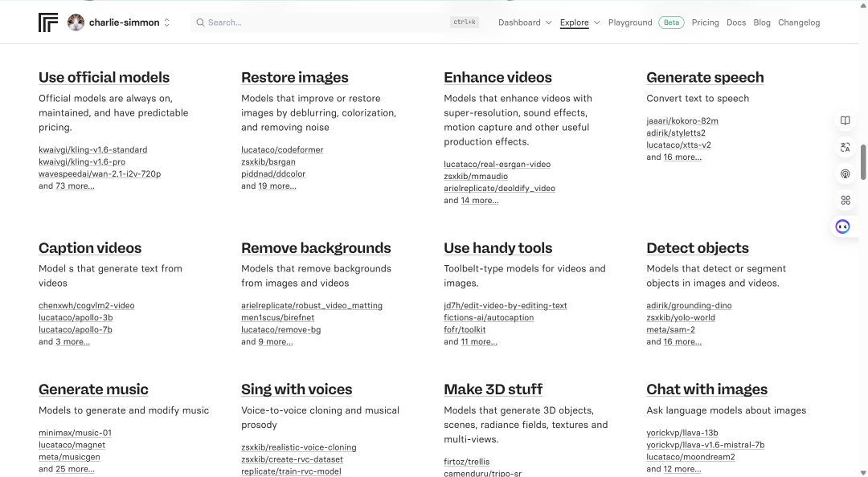This screenshot has height=477, width=868.
Task: Click the book reader sidebar icon
Action: click(x=845, y=120)
